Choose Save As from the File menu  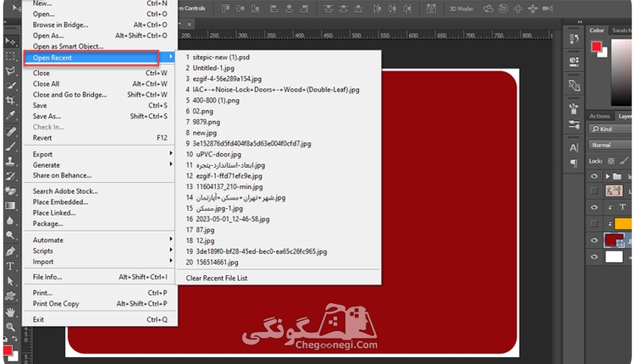click(x=100, y=116)
